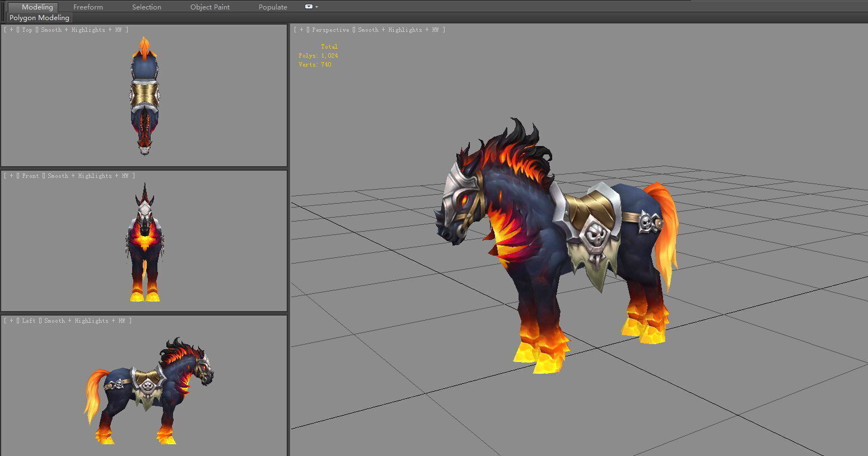
Task: Click the Front viewport view label
Action: [x=30, y=176]
